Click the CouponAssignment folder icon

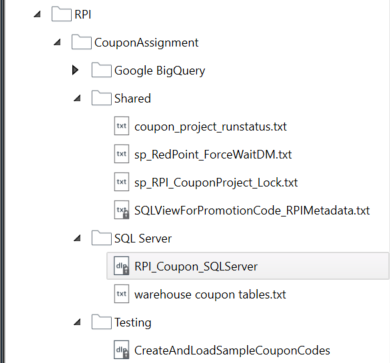pos(81,43)
